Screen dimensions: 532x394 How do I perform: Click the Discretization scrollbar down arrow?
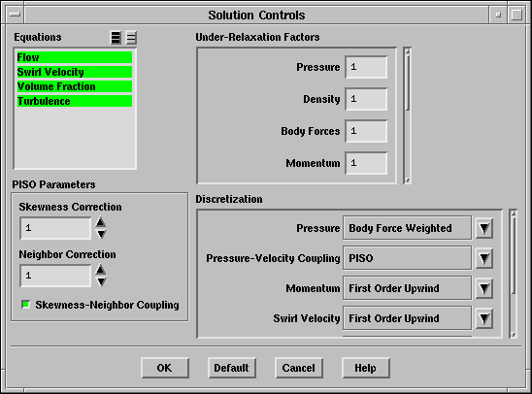[x=514, y=335]
